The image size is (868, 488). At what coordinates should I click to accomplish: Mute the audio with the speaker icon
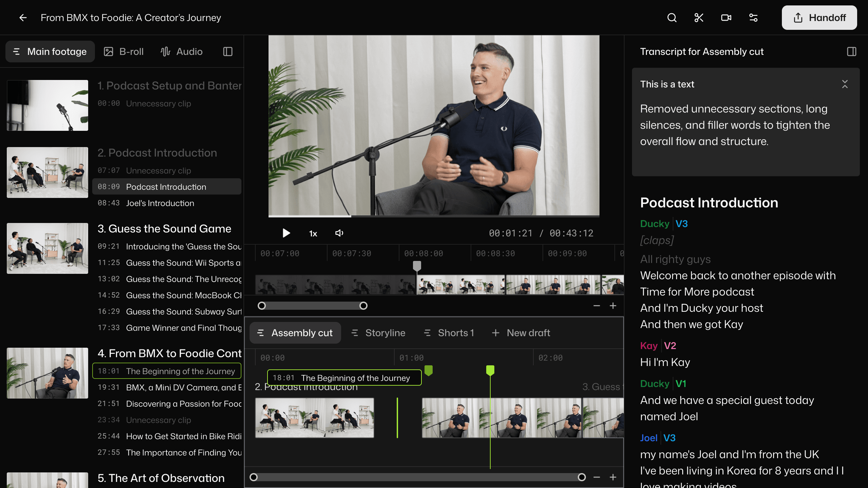[x=339, y=233]
